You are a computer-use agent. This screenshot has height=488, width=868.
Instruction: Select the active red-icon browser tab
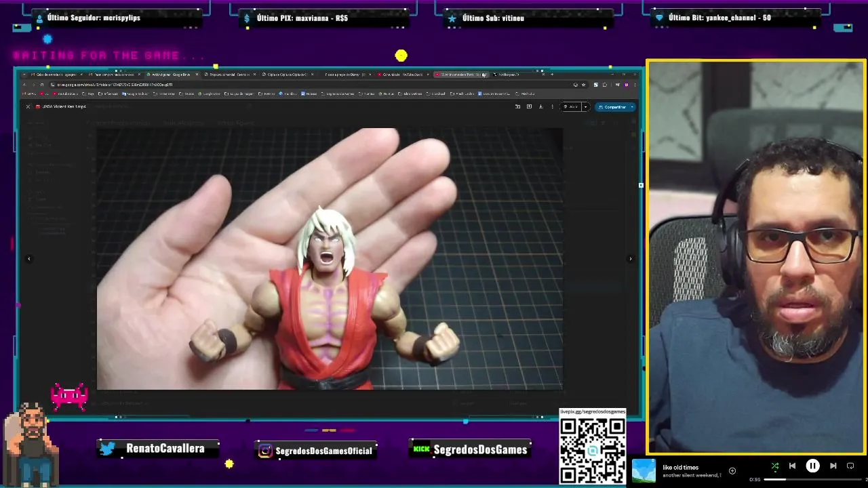pos(461,74)
